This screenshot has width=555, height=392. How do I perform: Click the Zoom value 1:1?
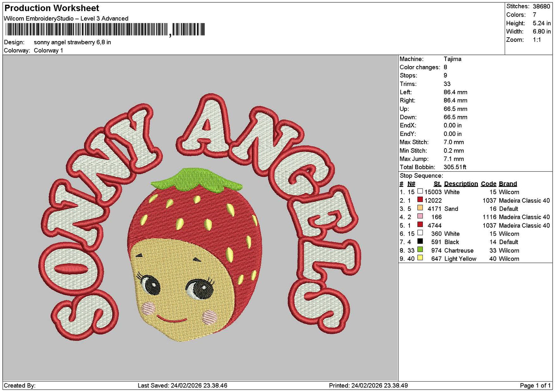pyautogui.click(x=537, y=40)
